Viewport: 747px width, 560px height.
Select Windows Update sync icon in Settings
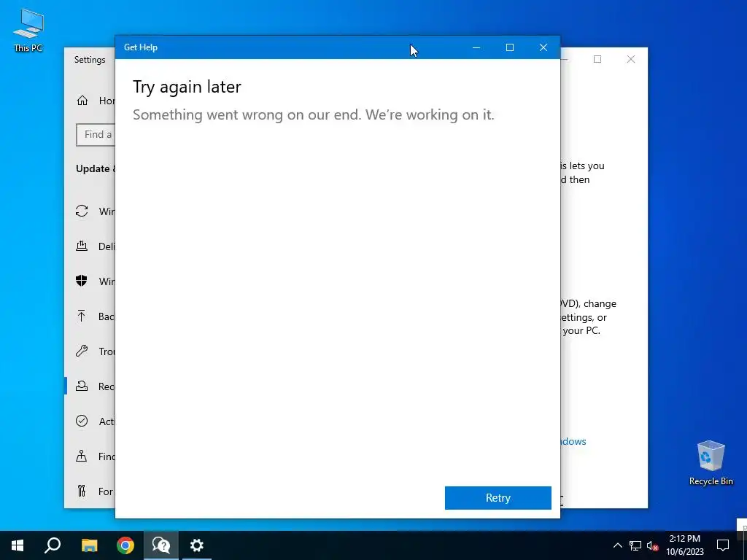click(82, 211)
